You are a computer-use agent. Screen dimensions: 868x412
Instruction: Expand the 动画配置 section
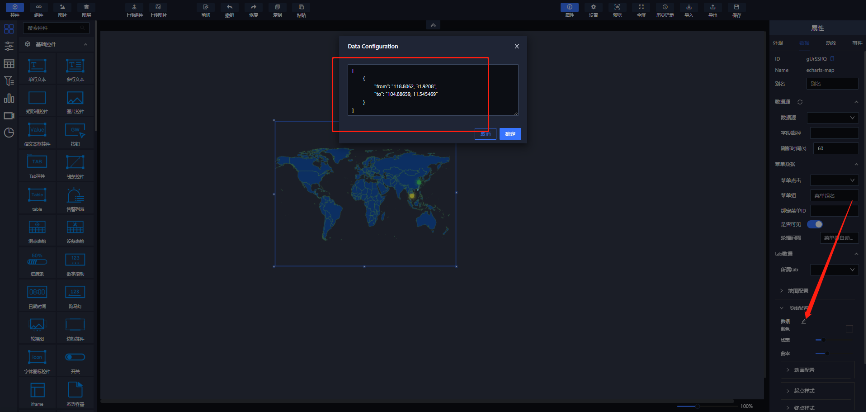pyautogui.click(x=804, y=370)
